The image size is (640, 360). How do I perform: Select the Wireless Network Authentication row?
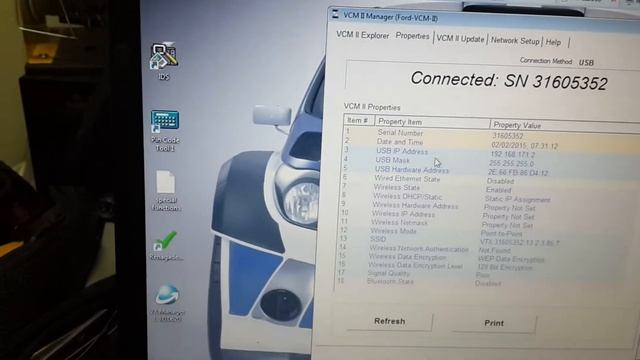click(487, 249)
